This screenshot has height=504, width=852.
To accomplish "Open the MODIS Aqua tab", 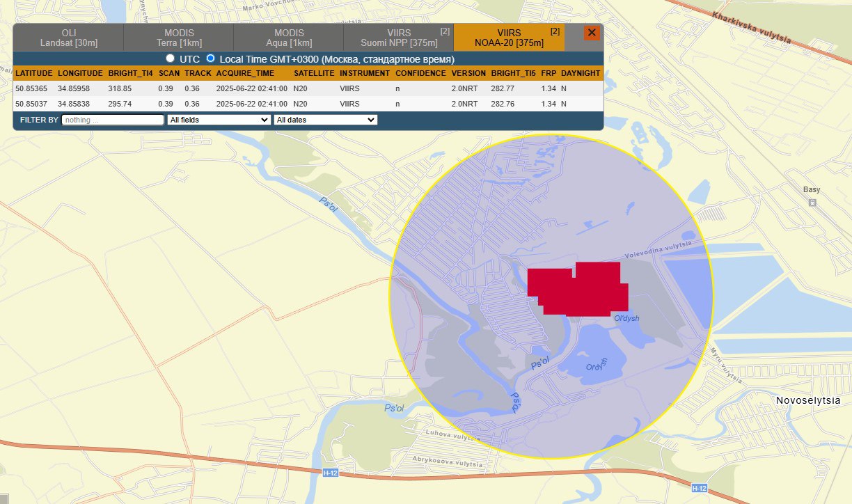I will (x=288, y=38).
